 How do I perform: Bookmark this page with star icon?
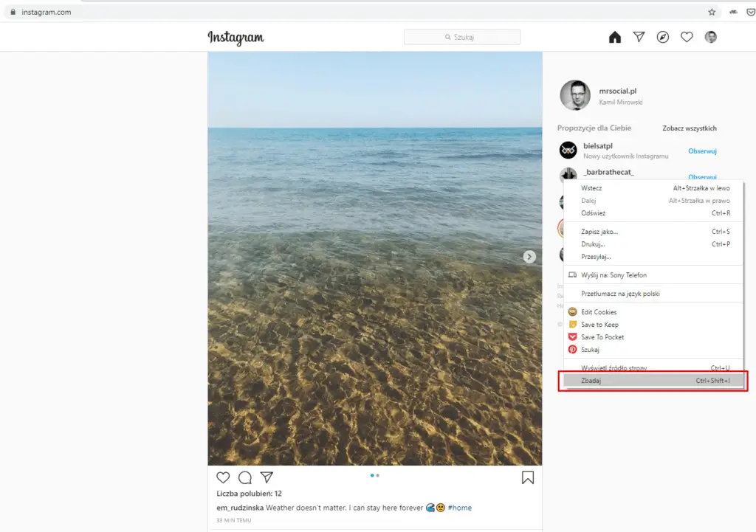tap(712, 12)
